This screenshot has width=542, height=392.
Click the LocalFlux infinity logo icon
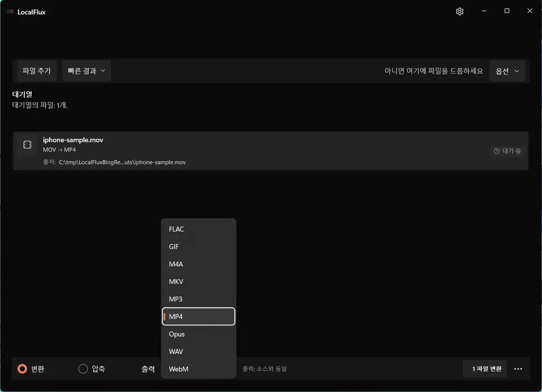point(10,12)
